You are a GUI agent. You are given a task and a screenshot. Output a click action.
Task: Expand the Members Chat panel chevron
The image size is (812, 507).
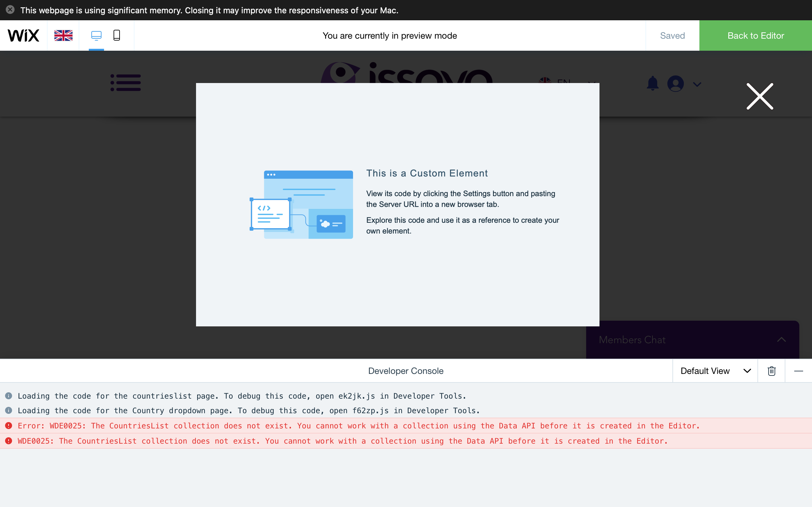coord(781,340)
